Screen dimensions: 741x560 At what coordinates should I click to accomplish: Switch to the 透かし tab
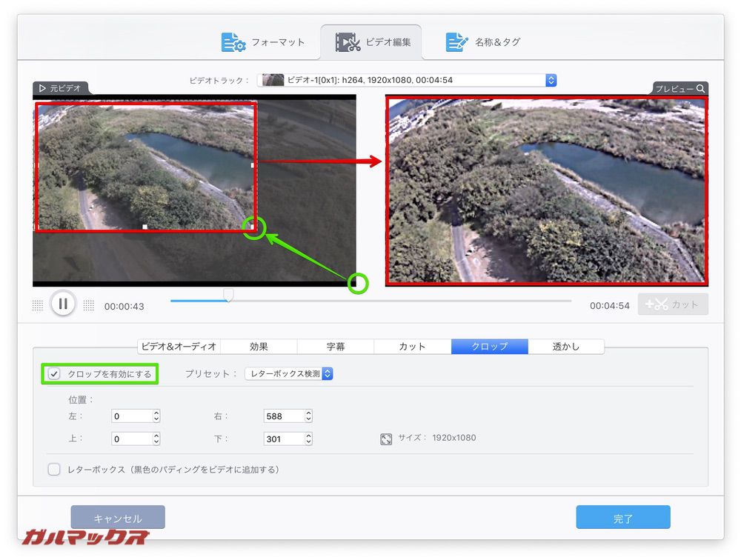pos(567,346)
